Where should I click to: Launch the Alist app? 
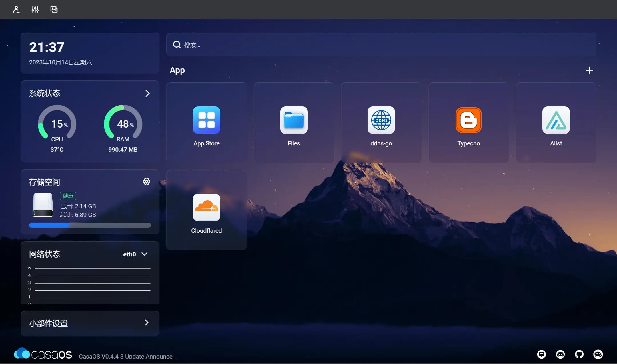[556, 120]
